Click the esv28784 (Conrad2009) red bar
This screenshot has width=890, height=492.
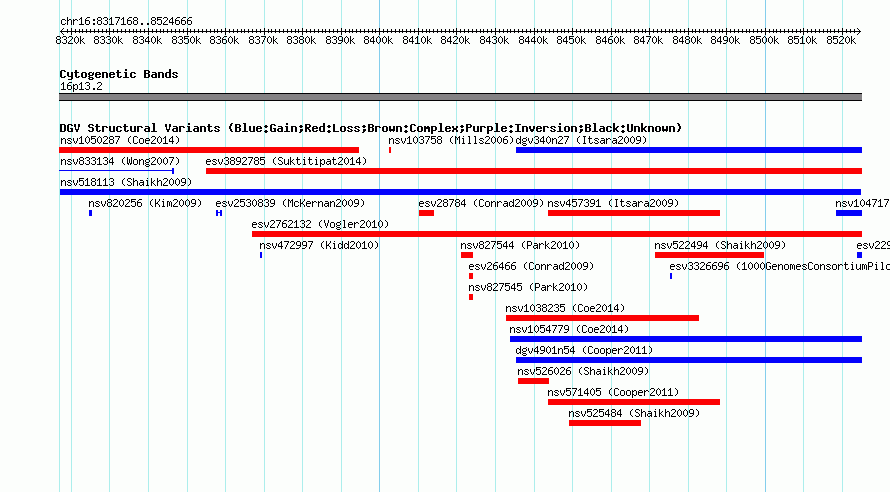pyautogui.click(x=426, y=213)
